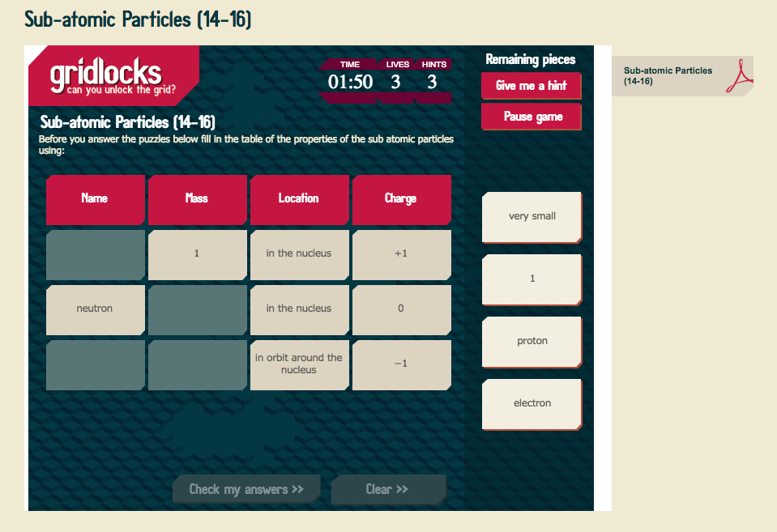Select the 'proton' puzzle piece
This screenshot has height=532, width=777.
point(532,341)
